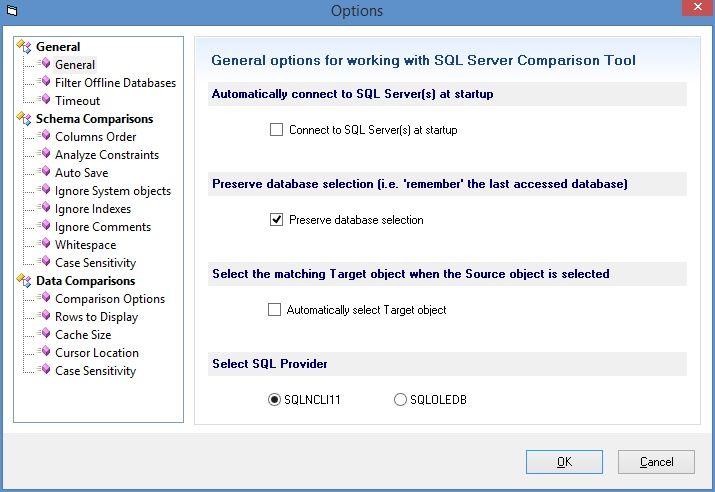The width and height of the screenshot is (715, 492).
Task: Open the Ignore Comments options
Action: 103,227
